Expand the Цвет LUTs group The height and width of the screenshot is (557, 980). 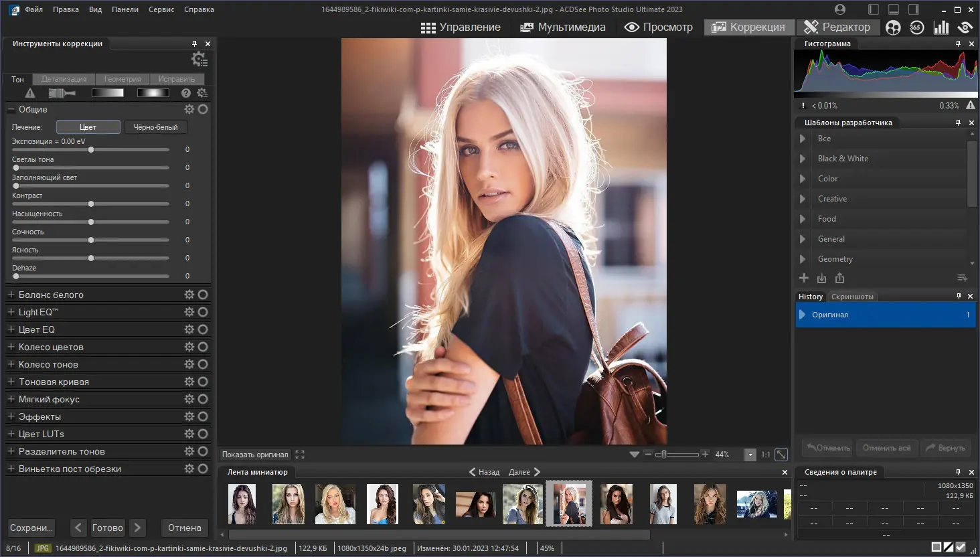[x=11, y=434]
